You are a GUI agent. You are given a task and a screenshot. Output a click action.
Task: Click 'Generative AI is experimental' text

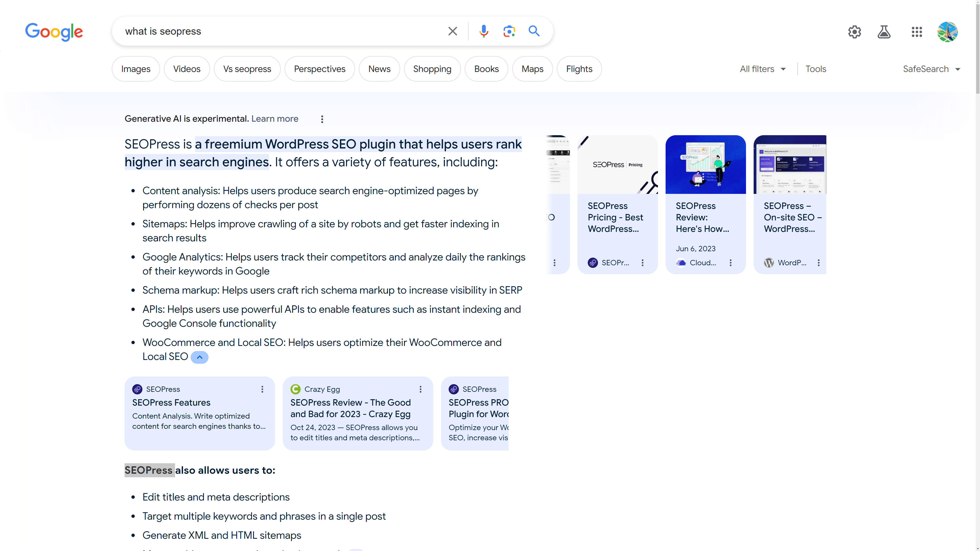tap(186, 119)
